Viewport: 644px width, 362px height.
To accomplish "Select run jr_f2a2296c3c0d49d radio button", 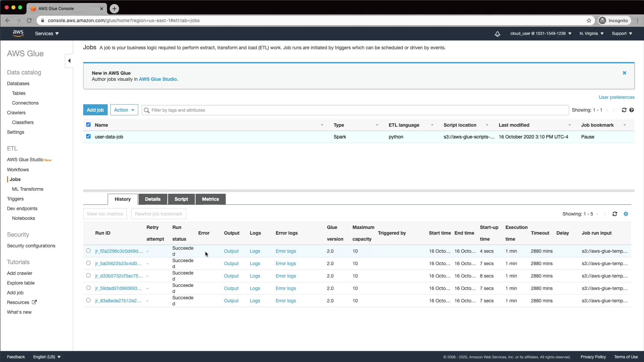I will (x=88, y=251).
